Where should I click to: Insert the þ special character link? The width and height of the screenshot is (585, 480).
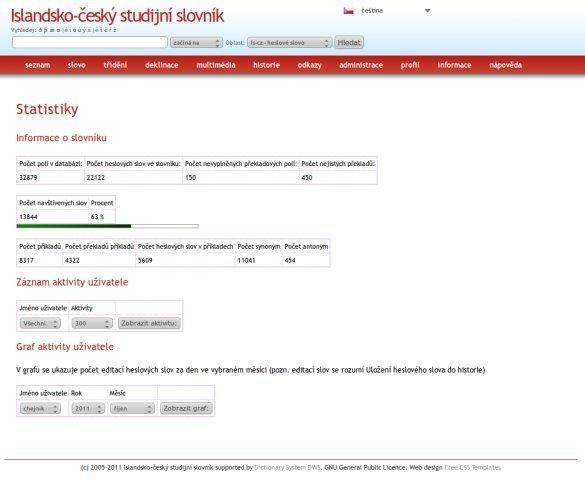click(46, 30)
